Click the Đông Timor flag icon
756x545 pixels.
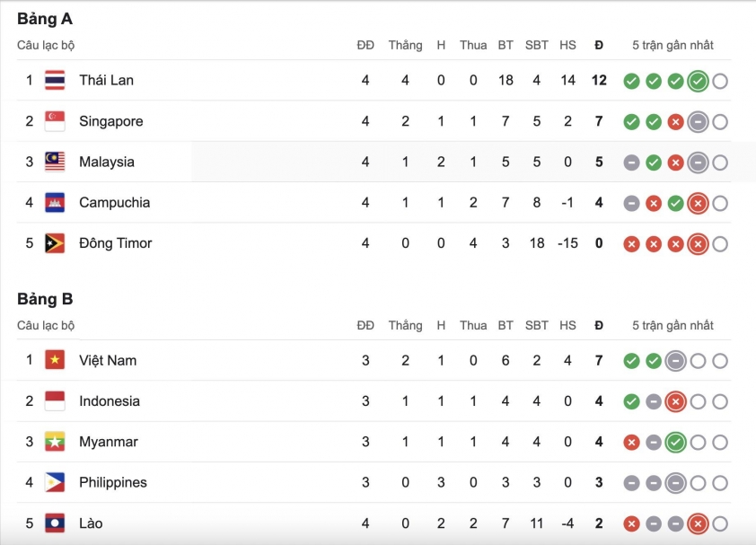55,243
